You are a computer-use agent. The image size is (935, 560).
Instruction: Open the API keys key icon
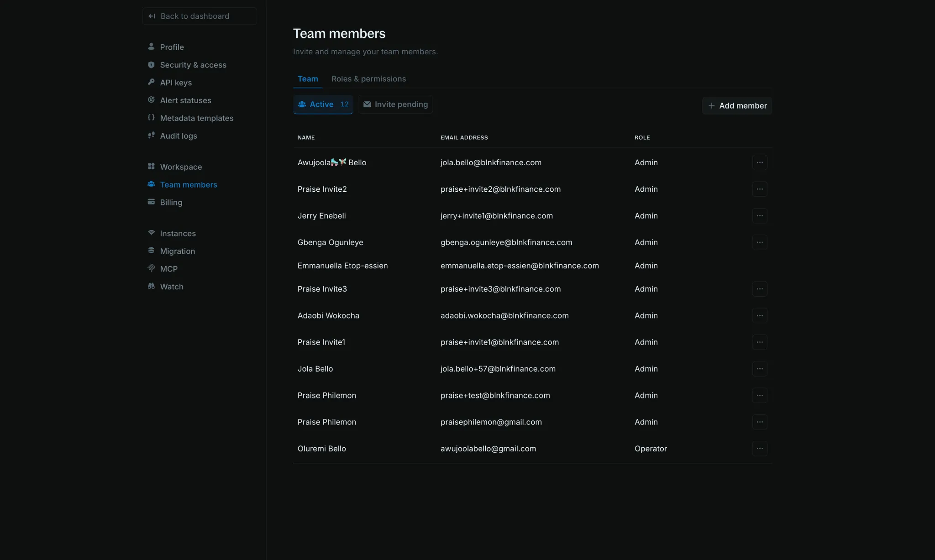(x=151, y=82)
